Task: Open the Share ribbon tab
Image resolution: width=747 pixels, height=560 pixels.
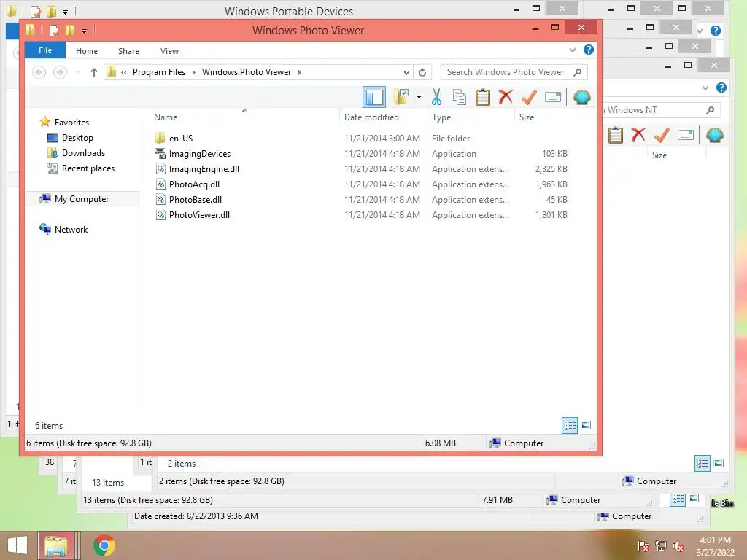Action: click(x=128, y=51)
